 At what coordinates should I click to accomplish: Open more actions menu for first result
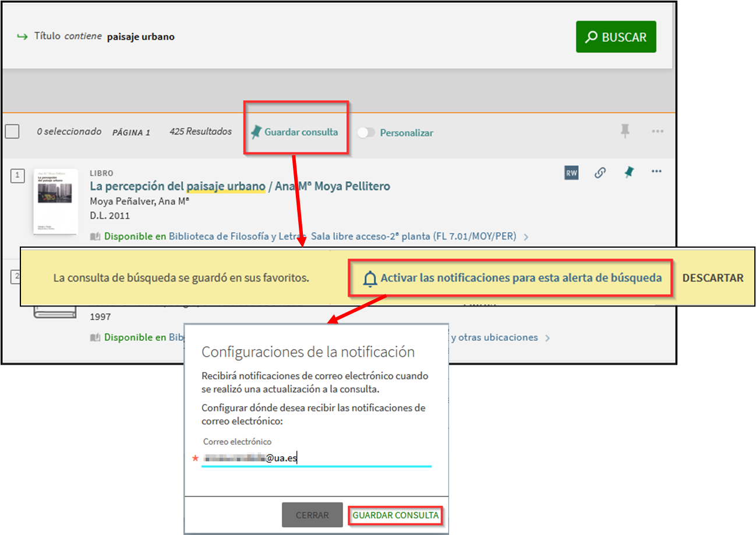[656, 172]
